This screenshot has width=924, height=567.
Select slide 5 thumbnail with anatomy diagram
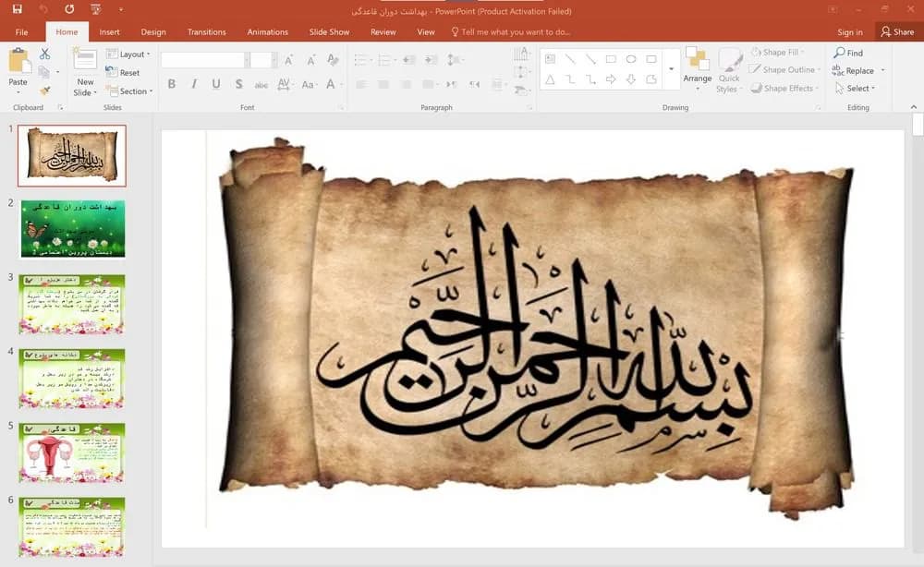[x=72, y=452]
